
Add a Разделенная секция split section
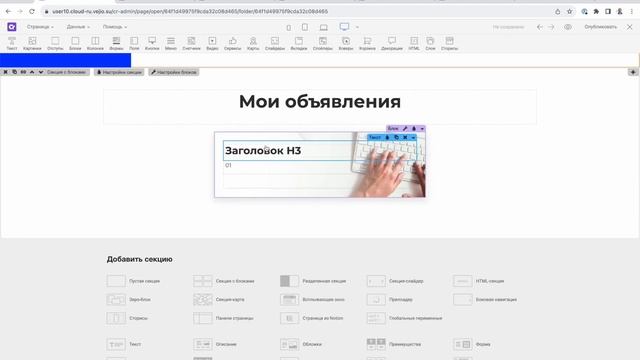pyautogui.click(x=313, y=281)
